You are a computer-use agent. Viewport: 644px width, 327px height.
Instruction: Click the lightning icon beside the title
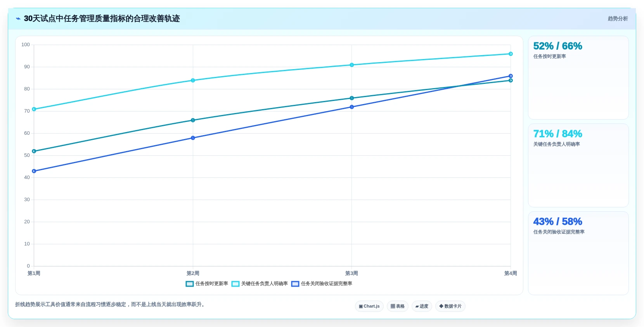tap(18, 19)
